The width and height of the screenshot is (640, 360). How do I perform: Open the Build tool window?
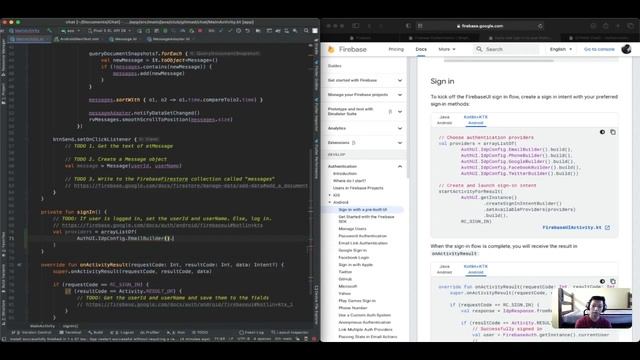96,333
